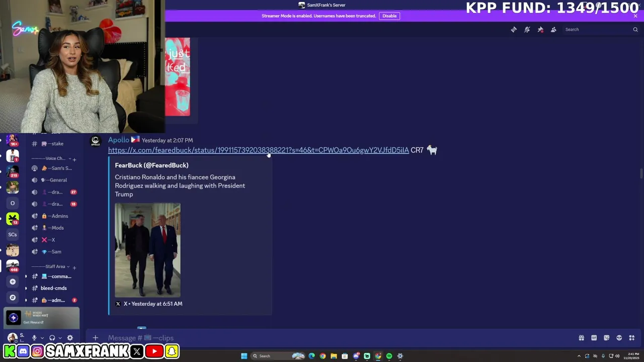Open headphone output options arrow
644x362 pixels.
click(x=60, y=338)
